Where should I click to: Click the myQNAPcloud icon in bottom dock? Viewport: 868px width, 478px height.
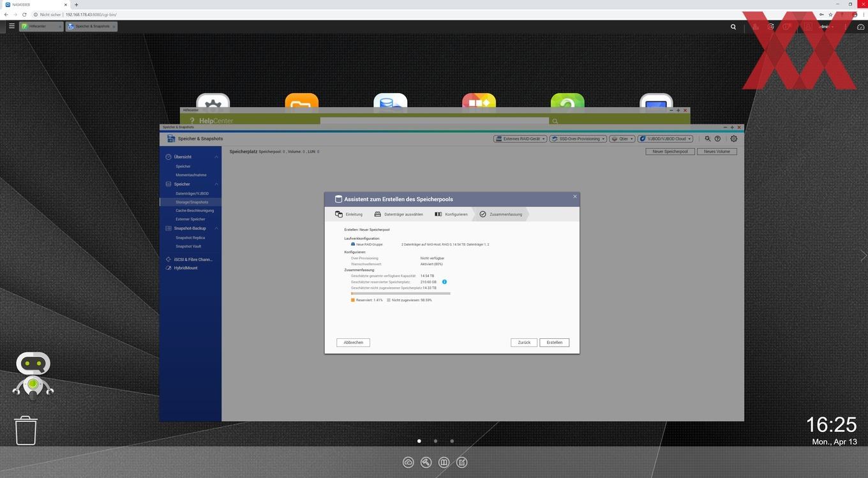[x=408, y=462]
